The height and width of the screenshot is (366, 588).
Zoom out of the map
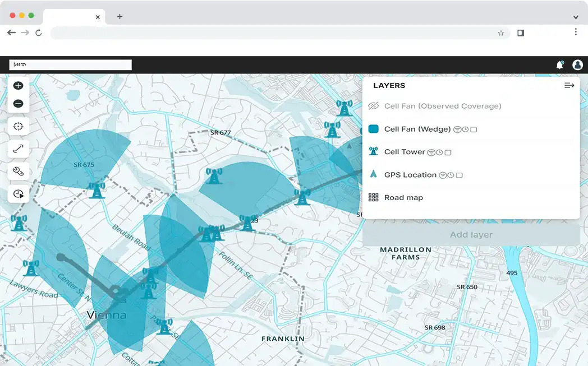tap(18, 104)
